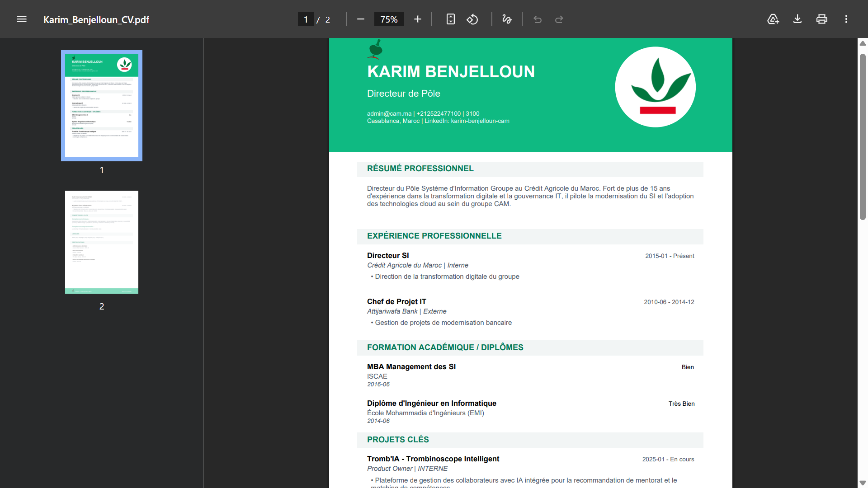Click 'Attijariwafa Bank | Externe' text

coord(407,311)
